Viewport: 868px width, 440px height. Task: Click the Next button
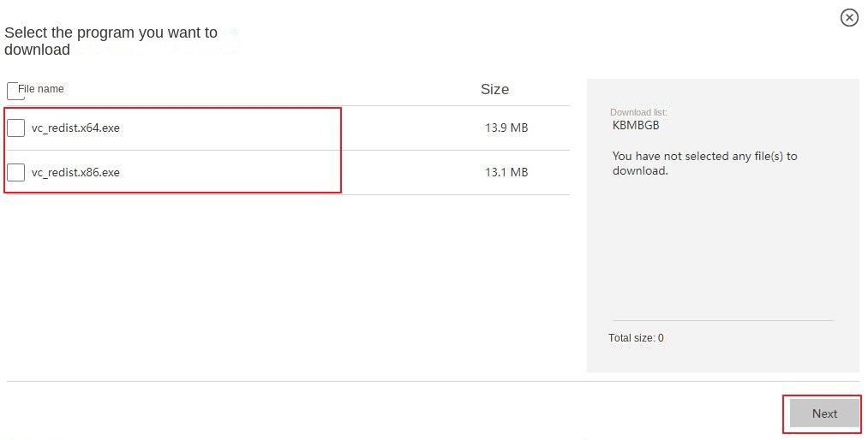[x=824, y=413]
